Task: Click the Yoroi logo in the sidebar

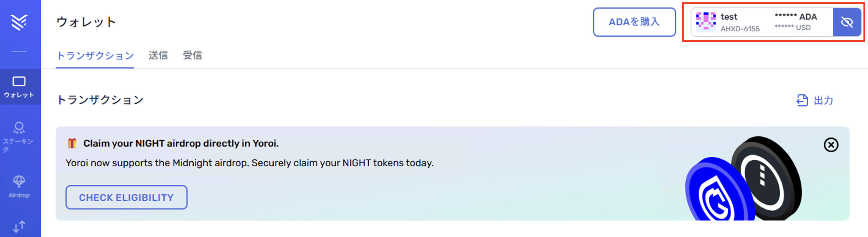Action: coord(19,22)
